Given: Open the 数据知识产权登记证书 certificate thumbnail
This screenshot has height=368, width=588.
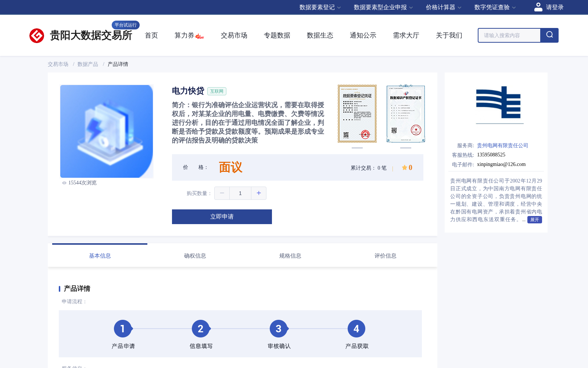Looking at the screenshot, I should [406, 114].
